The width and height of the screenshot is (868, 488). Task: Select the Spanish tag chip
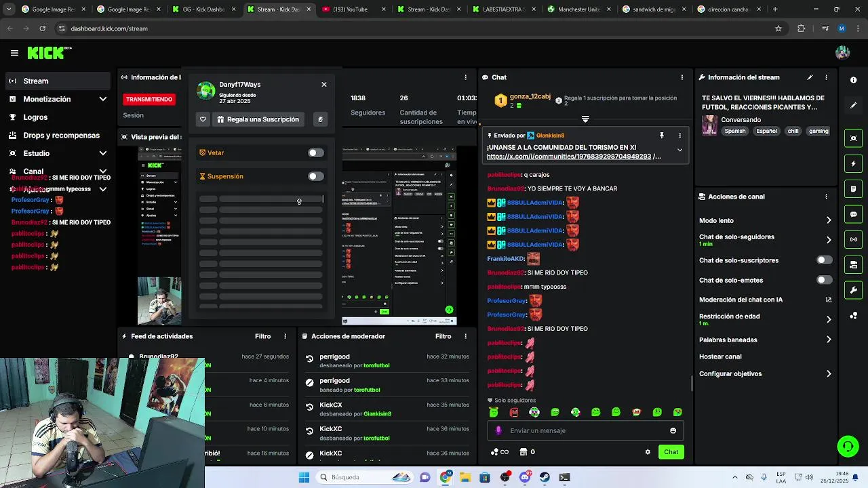734,131
